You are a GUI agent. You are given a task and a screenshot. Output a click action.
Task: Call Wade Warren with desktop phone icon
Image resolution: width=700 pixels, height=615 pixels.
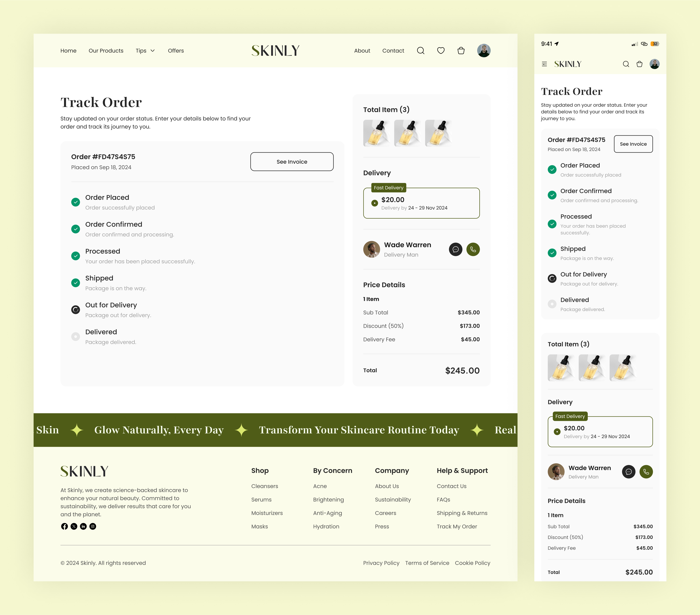pos(473,249)
